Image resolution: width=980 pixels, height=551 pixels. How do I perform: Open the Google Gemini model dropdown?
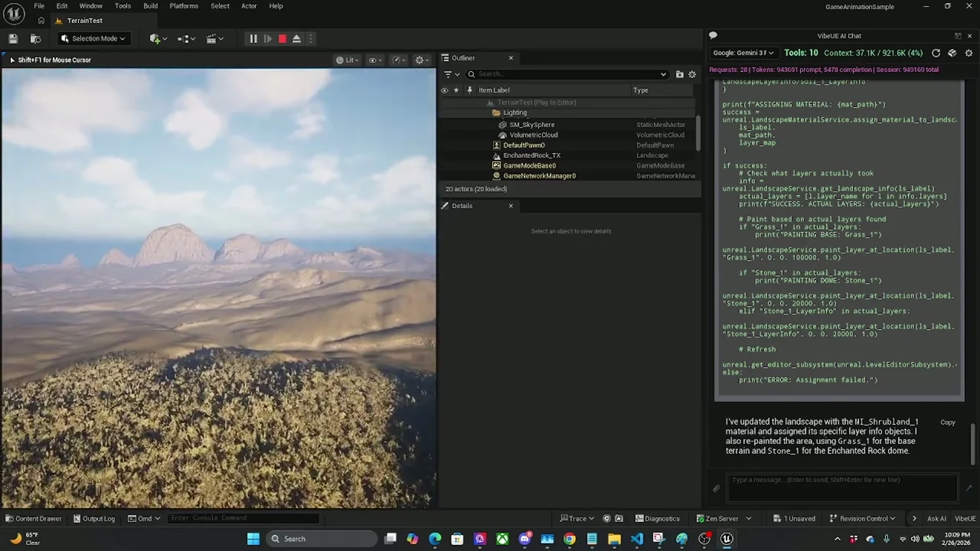click(743, 53)
